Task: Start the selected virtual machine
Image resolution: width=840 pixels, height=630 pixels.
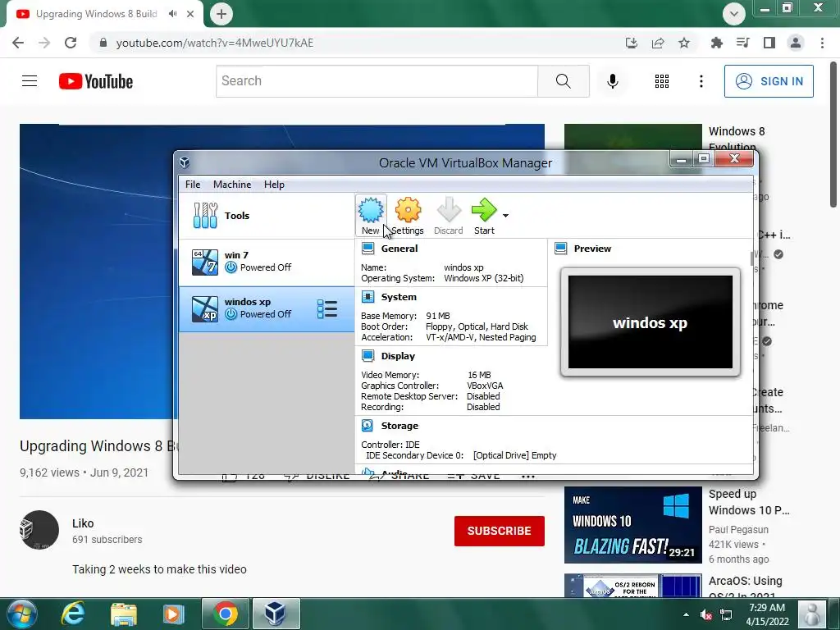Action: [484, 216]
